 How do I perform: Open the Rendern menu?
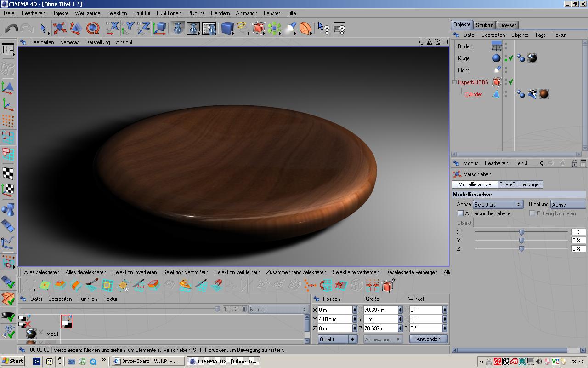coord(220,13)
